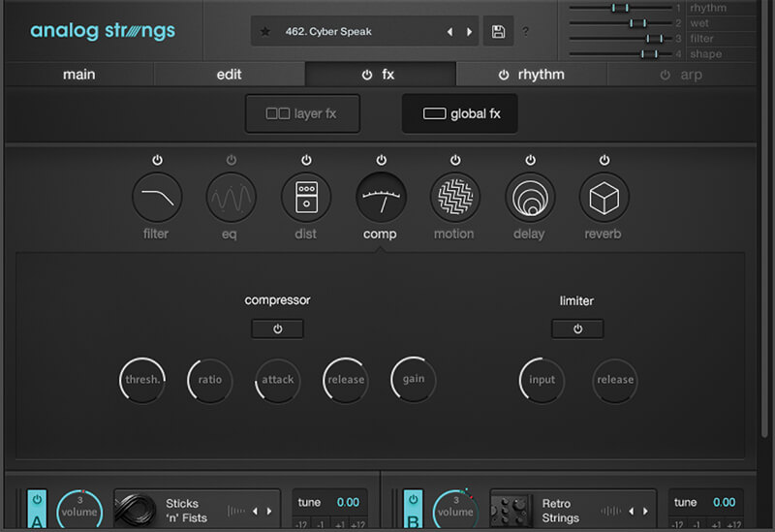The image size is (775, 532).
Task: Toggle the reverb effect power button
Action: pos(604,160)
